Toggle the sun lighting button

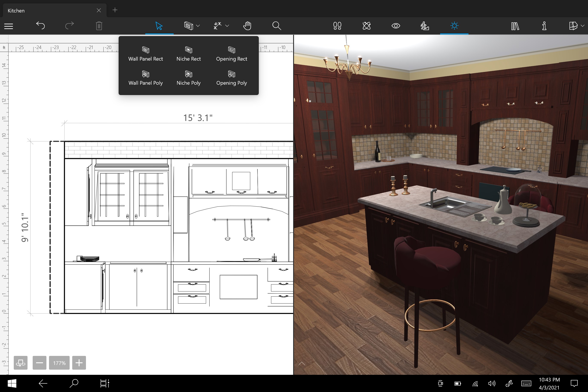454,26
